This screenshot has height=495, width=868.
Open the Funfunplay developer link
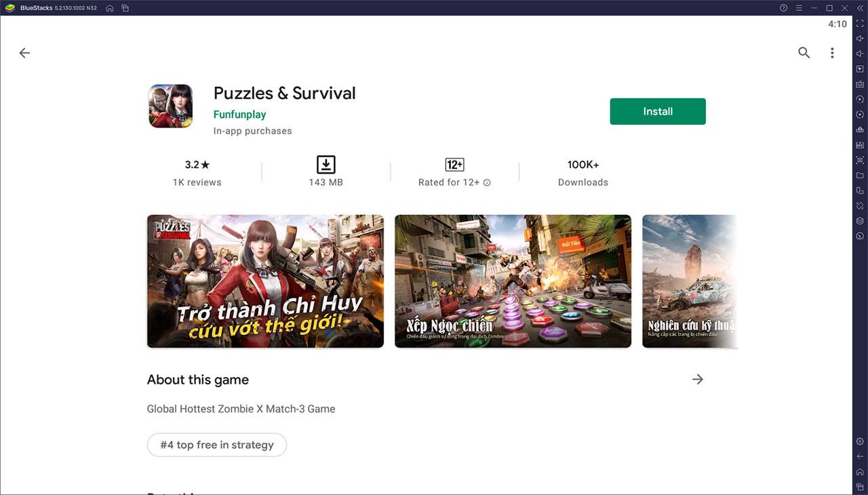[239, 115]
